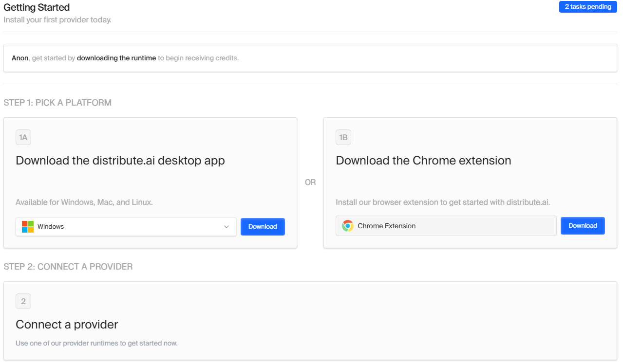Click the "Anon" username in the banner

[x=20, y=58]
